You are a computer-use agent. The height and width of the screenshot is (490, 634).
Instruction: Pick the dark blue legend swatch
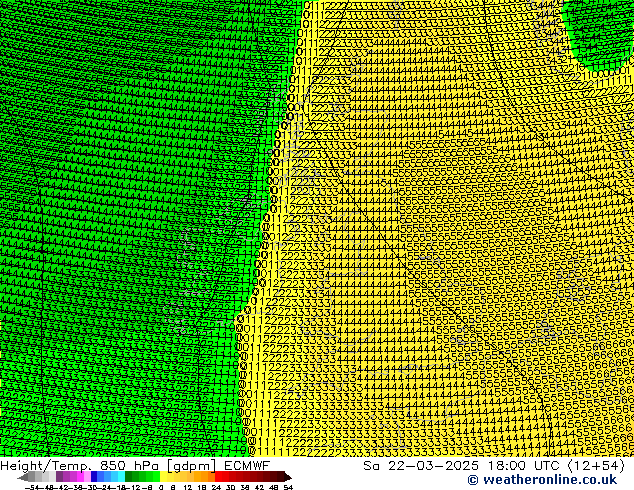[x=94, y=476]
